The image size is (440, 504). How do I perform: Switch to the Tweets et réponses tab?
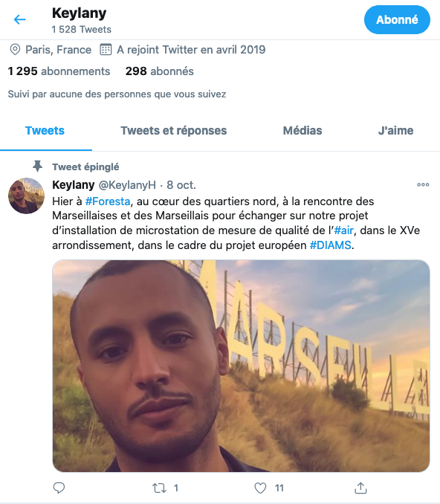pos(174,131)
